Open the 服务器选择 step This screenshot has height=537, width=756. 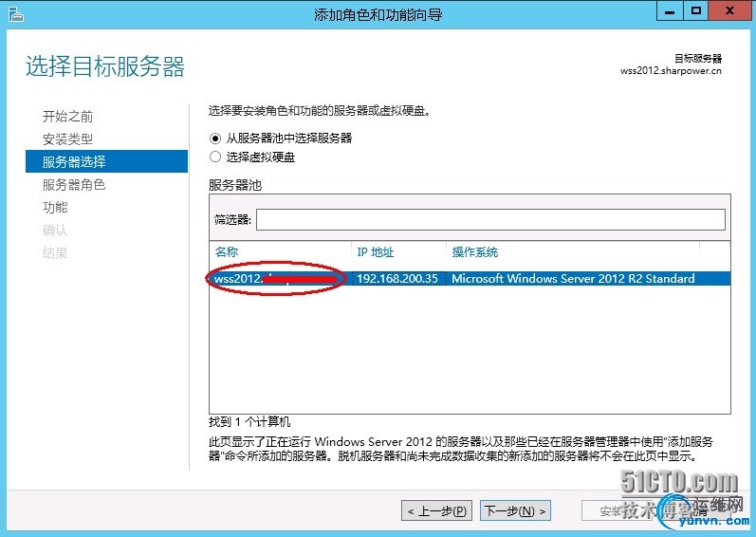106,161
